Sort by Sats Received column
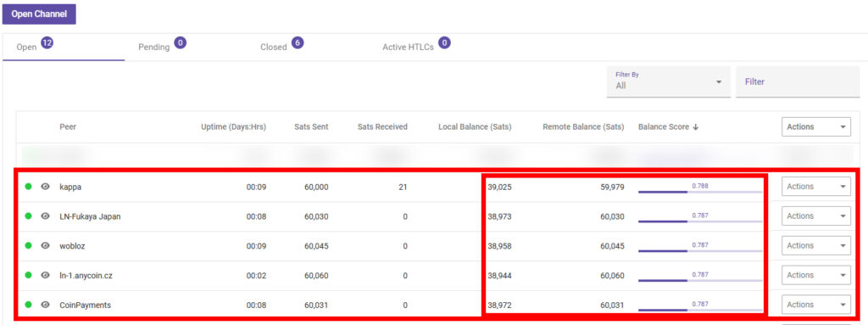Screen dimensions: 868x325 (x=382, y=127)
